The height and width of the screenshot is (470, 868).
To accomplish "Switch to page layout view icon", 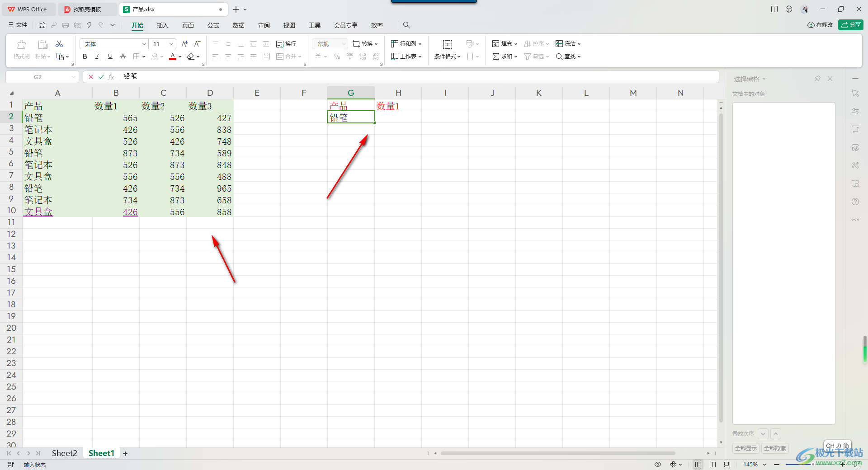I will (713, 465).
